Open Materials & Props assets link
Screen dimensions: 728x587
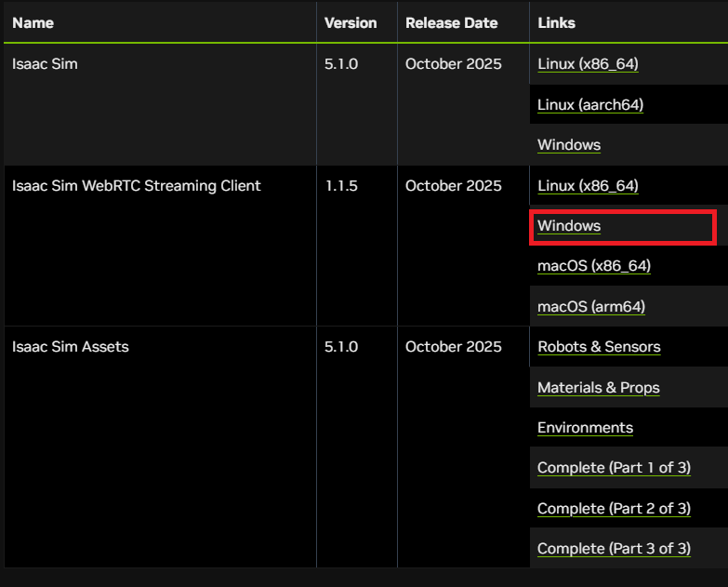click(599, 388)
